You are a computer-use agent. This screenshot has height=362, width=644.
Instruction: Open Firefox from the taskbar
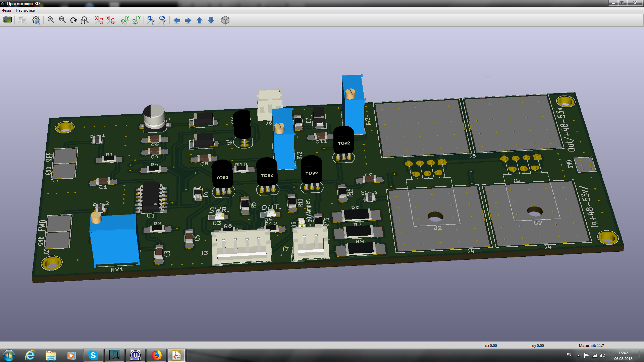[156, 355]
